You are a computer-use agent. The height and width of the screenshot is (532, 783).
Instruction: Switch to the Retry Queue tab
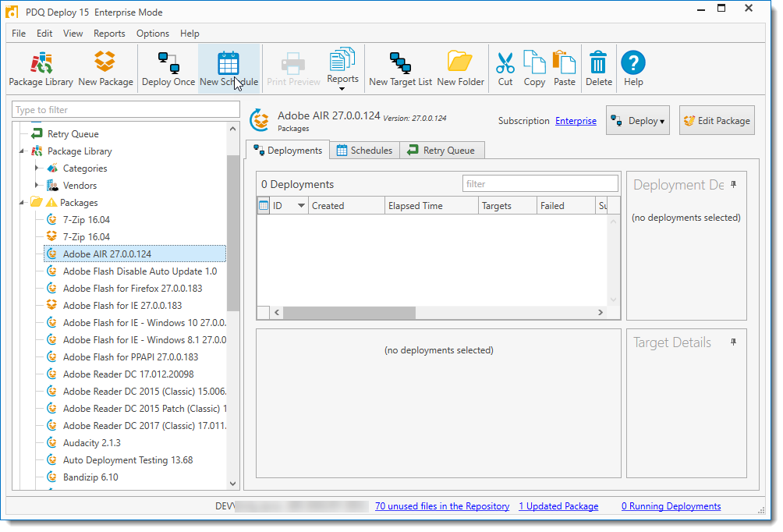(442, 151)
